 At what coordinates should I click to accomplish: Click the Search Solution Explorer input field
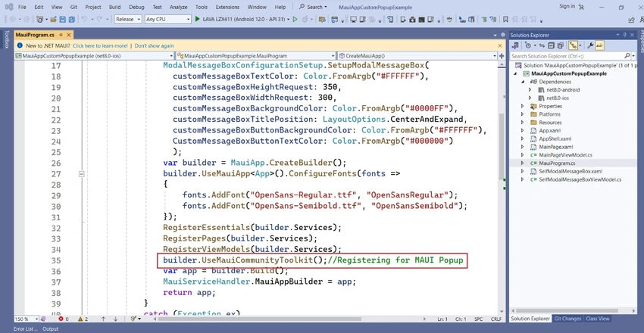point(566,56)
